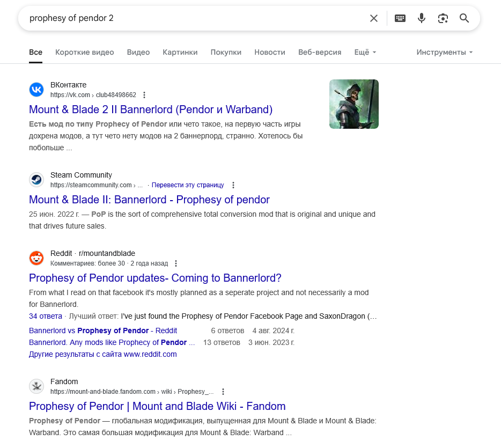This screenshot has height=448, width=501.
Task: Click into the search input field
Action: (195, 18)
